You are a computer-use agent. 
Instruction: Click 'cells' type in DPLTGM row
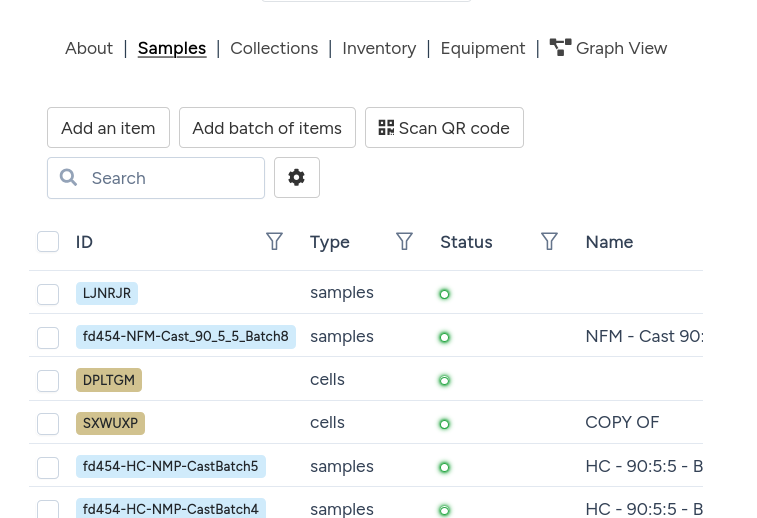327,379
